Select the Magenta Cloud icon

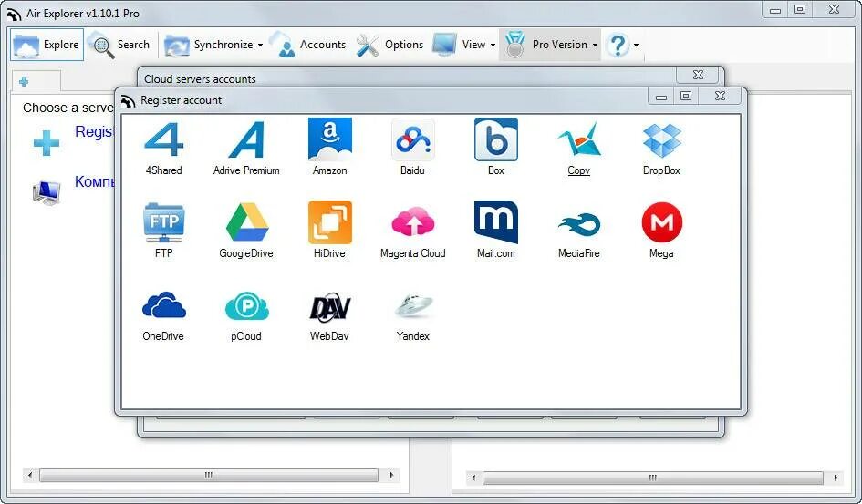tap(413, 221)
